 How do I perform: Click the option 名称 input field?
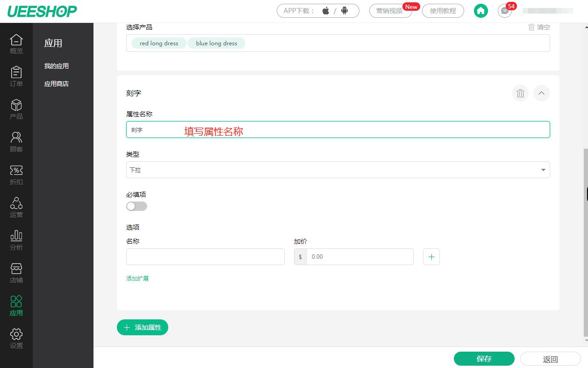tap(205, 257)
